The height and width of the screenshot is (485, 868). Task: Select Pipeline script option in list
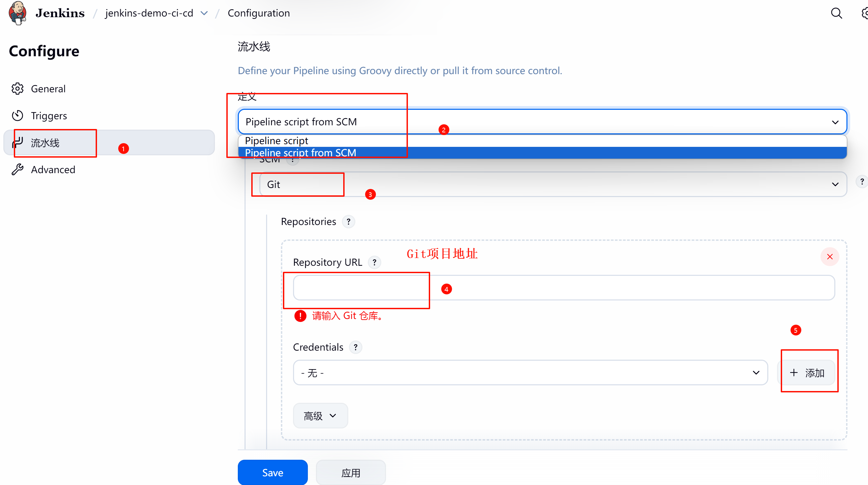[x=276, y=140]
